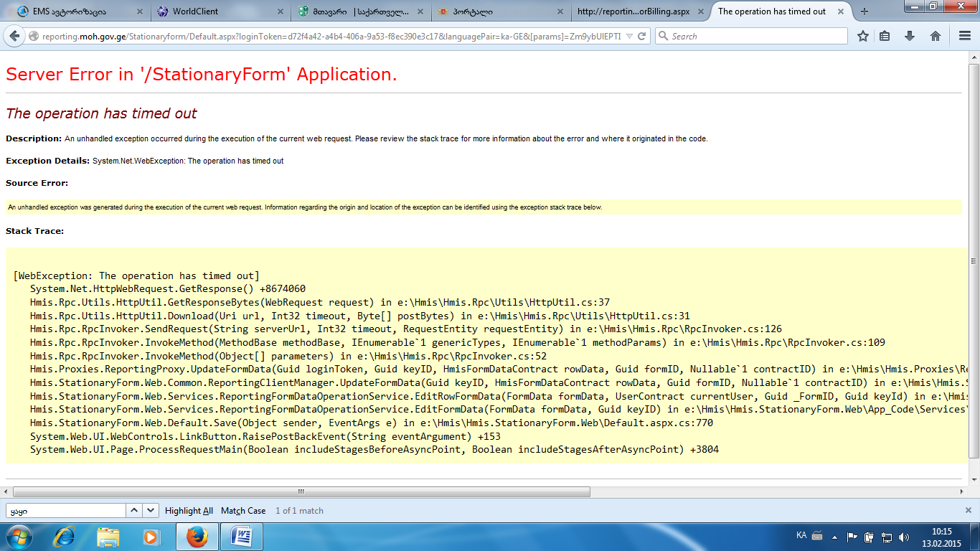Expand the URL bar history dropdown
Viewport: 980px width, 551px height.
(629, 36)
